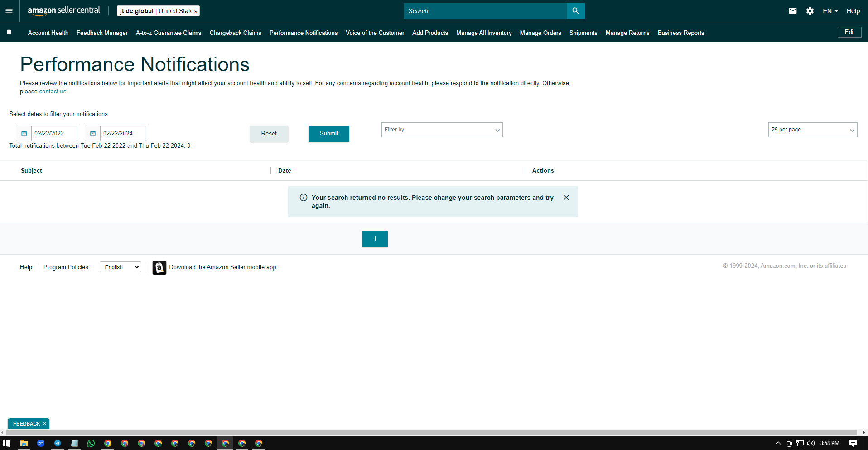
Task: Click the Actions column header
Action: pyautogui.click(x=543, y=171)
